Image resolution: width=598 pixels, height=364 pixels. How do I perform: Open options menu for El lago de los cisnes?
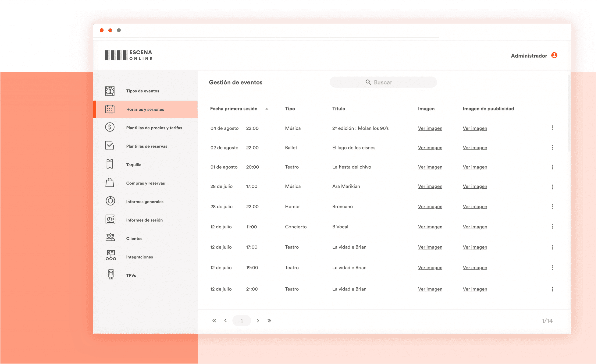coord(553,147)
